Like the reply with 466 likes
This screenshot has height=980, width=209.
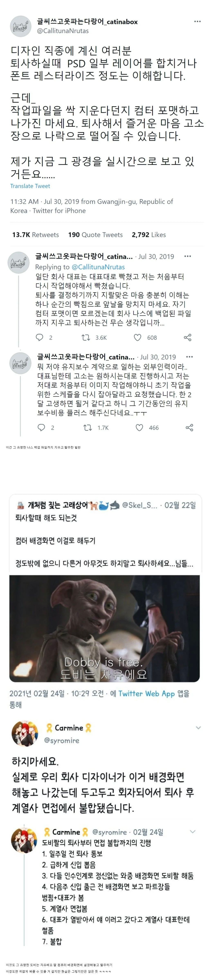(x=139, y=427)
